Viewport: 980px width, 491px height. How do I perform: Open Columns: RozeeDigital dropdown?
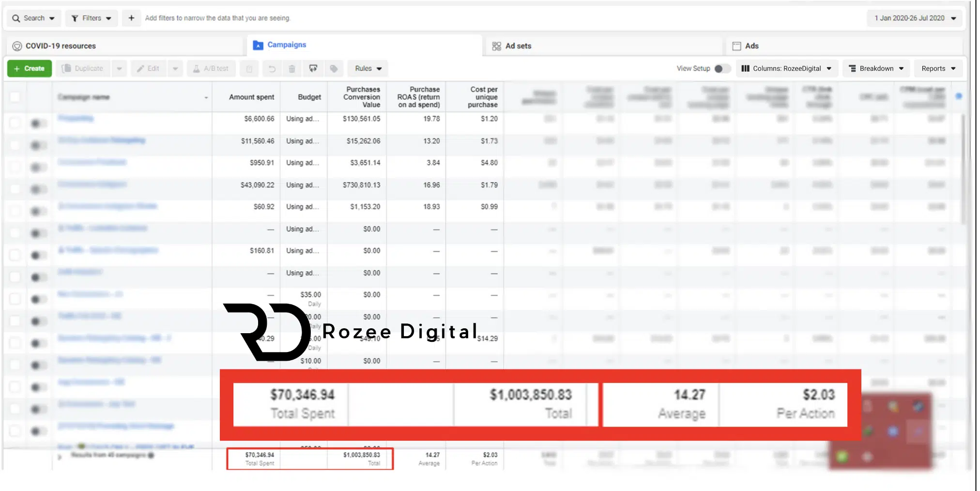click(x=786, y=68)
